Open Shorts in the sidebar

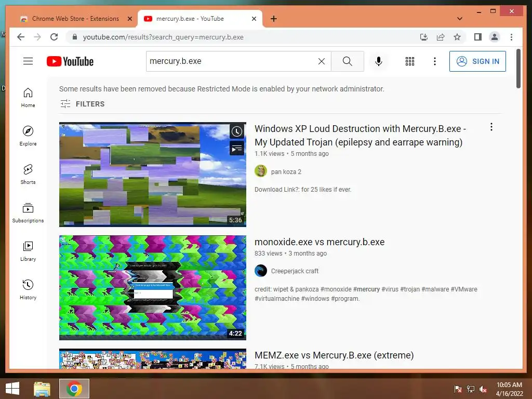click(x=28, y=174)
